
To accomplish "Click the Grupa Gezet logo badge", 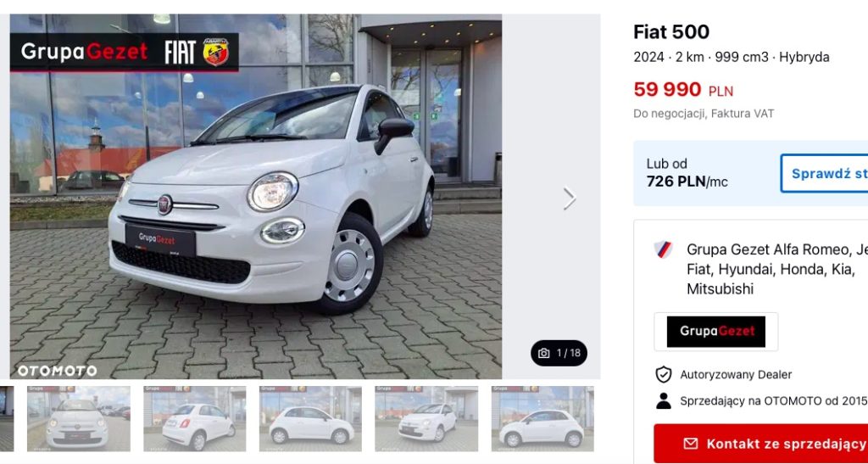I will [x=715, y=332].
